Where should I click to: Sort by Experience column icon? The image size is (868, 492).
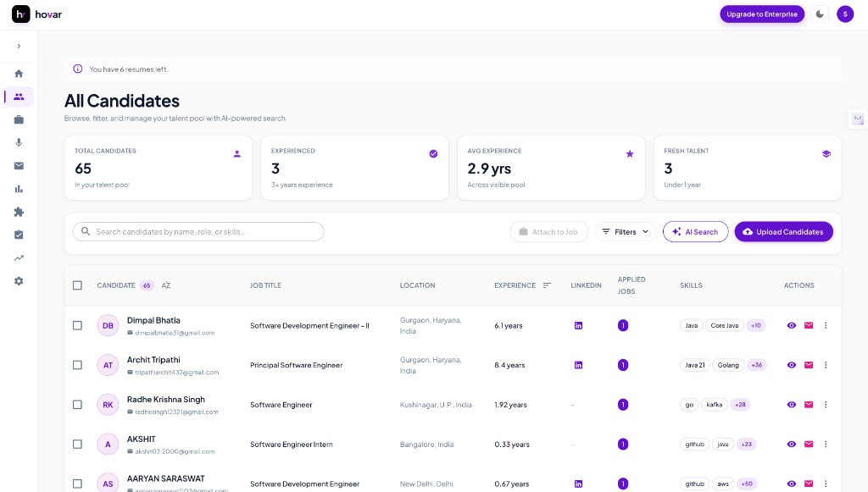[x=547, y=285]
